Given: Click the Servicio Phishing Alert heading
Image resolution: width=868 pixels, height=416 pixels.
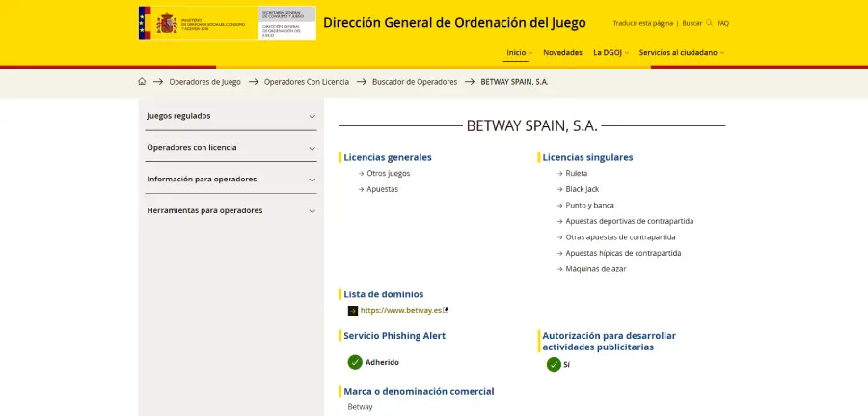Looking at the screenshot, I should pos(394,335).
